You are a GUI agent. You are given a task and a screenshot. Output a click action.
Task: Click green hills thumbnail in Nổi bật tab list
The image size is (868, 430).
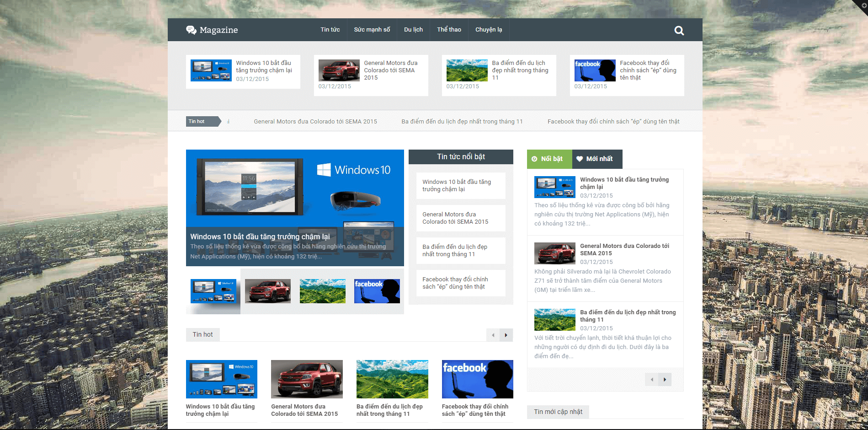(555, 320)
